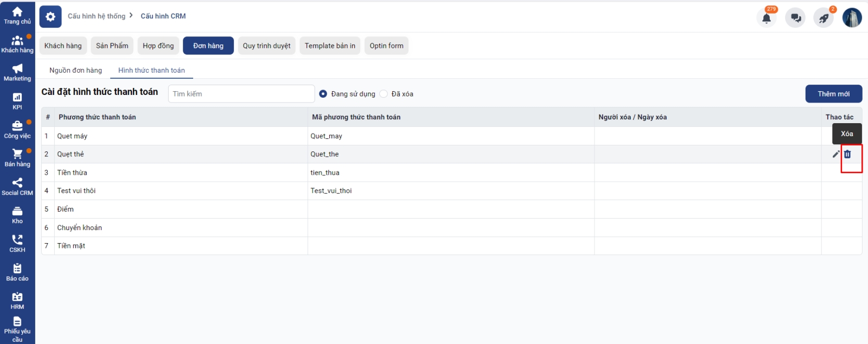The width and height of the screenshot is (868, 344).
Task: Open the chat messages icon
Action: pos(795,18)
